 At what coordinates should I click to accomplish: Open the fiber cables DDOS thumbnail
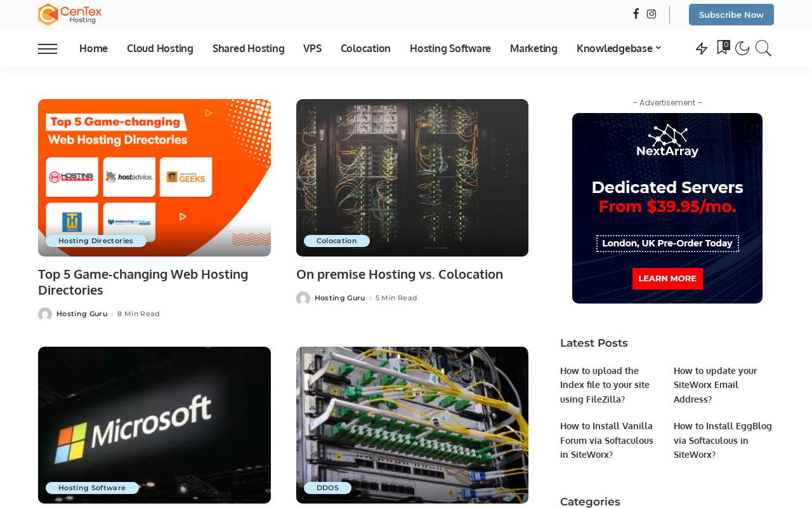click(412, 425)
